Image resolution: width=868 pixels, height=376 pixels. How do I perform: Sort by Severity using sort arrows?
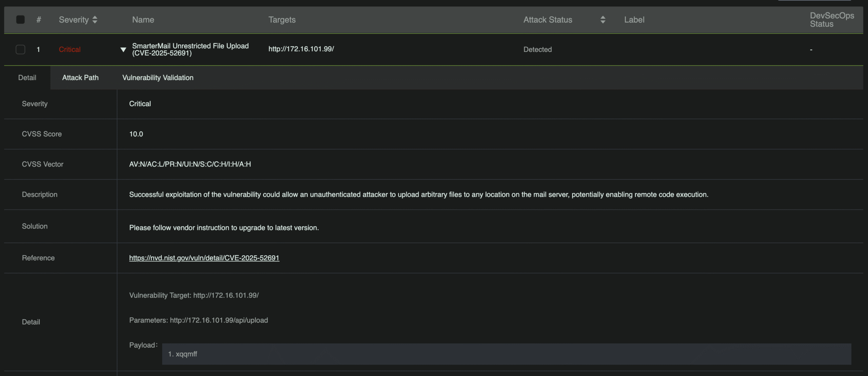pos(95,20)
